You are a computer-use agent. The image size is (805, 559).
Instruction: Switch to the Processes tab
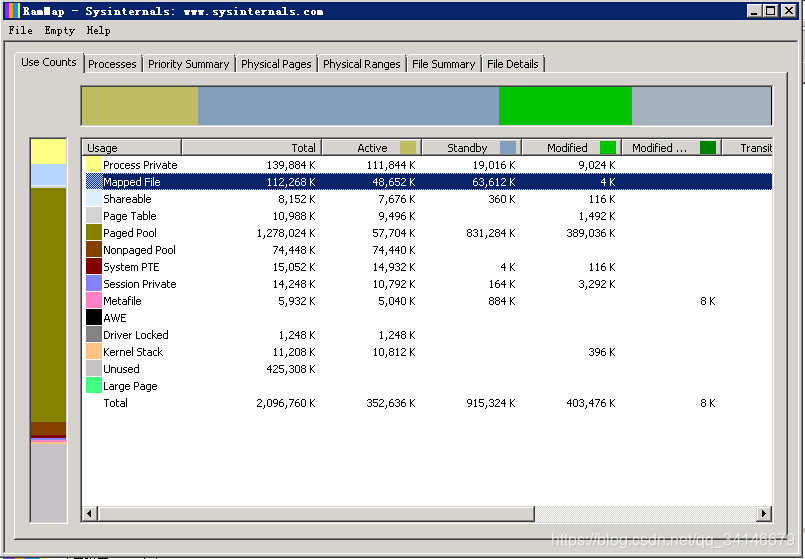(x=112, y=64)
